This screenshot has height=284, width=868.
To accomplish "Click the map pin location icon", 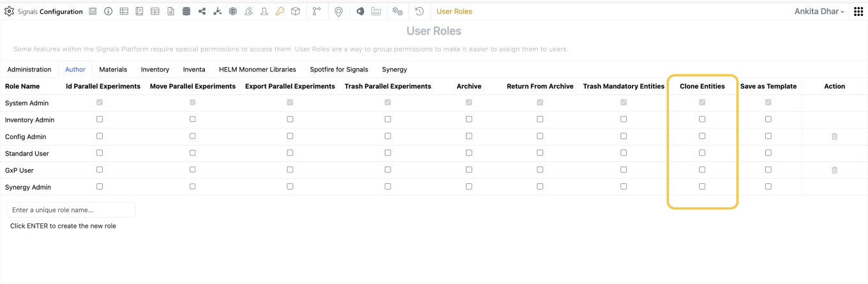I will click(338, 11).
